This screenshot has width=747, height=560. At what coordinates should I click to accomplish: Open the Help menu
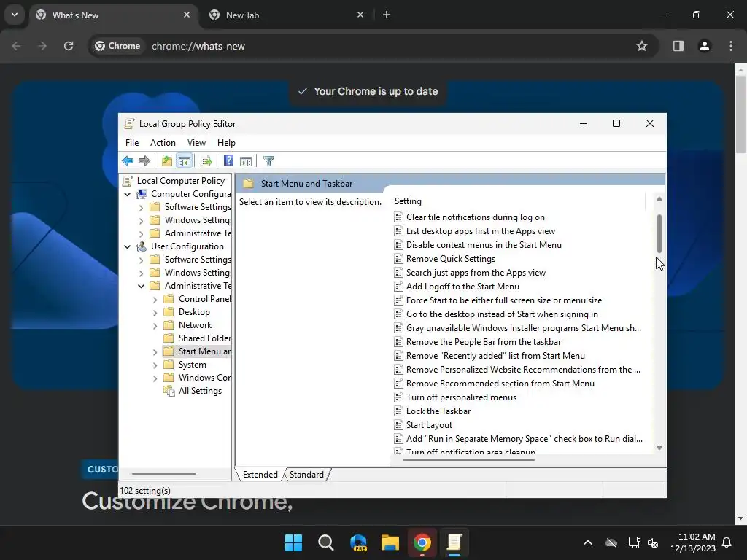click(226, 143)
